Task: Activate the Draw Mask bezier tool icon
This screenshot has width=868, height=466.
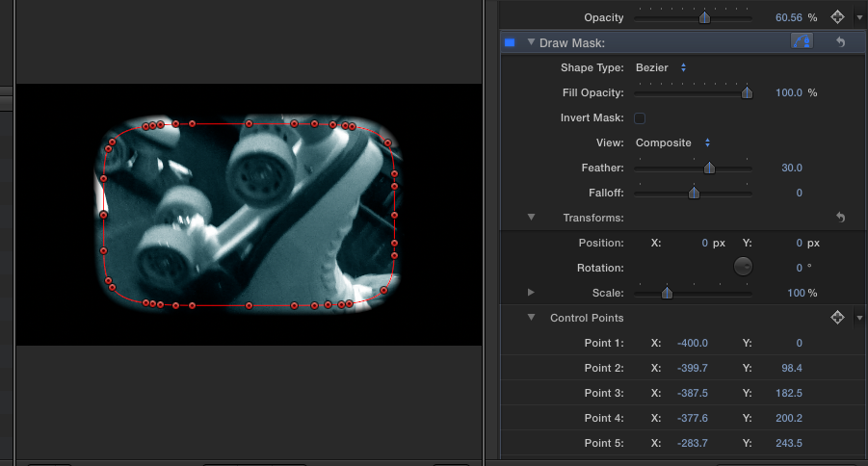Action: (x=801, y=42)
